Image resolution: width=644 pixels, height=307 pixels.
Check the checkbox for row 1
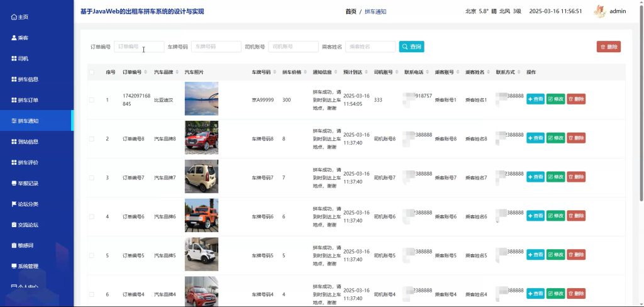tap(92, 100)
